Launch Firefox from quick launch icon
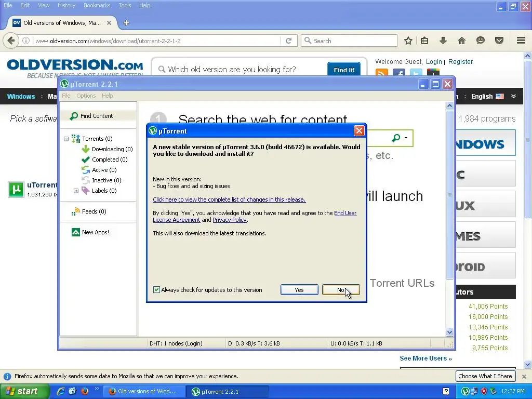Screen dimensions: 532x399 85,391
